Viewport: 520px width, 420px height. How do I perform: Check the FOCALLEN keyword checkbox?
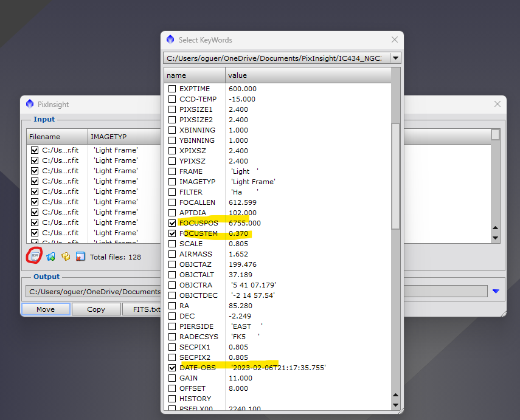172,202
